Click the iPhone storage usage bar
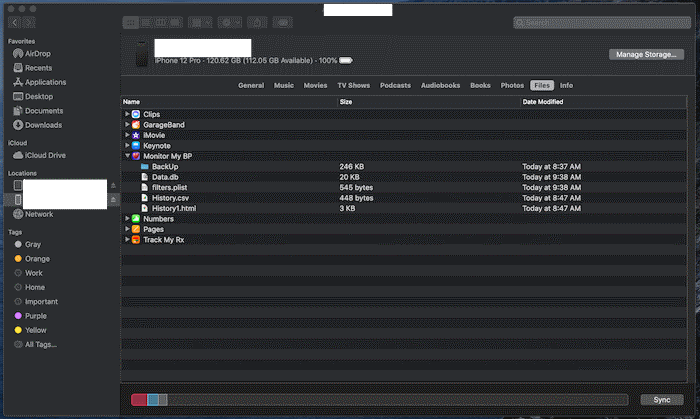The width and height of the screenshot is (700, 419). pos(379,400)
